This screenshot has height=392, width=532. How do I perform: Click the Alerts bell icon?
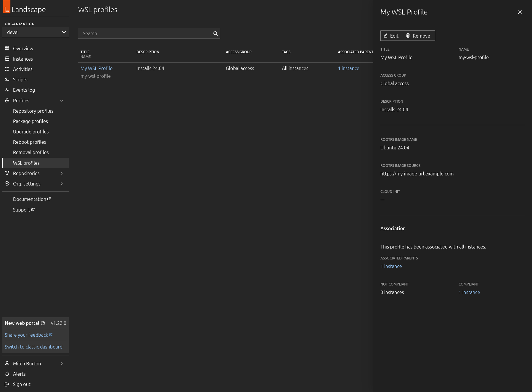(7, 374)
